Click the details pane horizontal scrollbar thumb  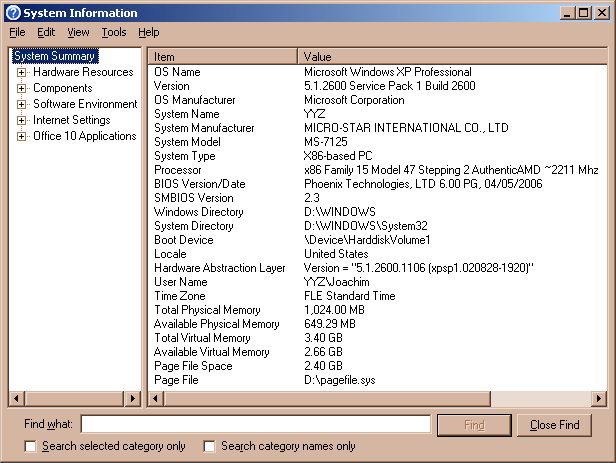[x=327, y=399]
